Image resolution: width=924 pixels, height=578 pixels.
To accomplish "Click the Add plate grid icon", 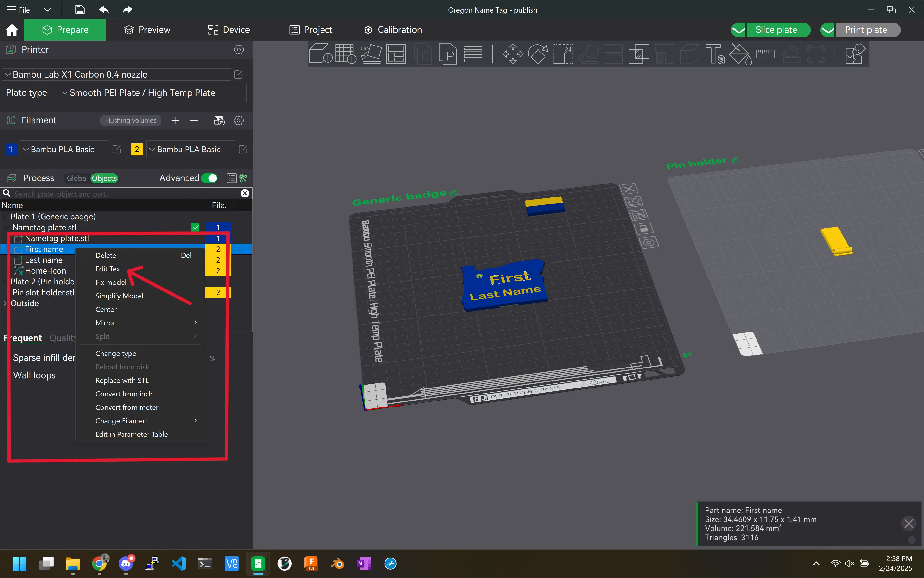I will click(x=346, y=53).
